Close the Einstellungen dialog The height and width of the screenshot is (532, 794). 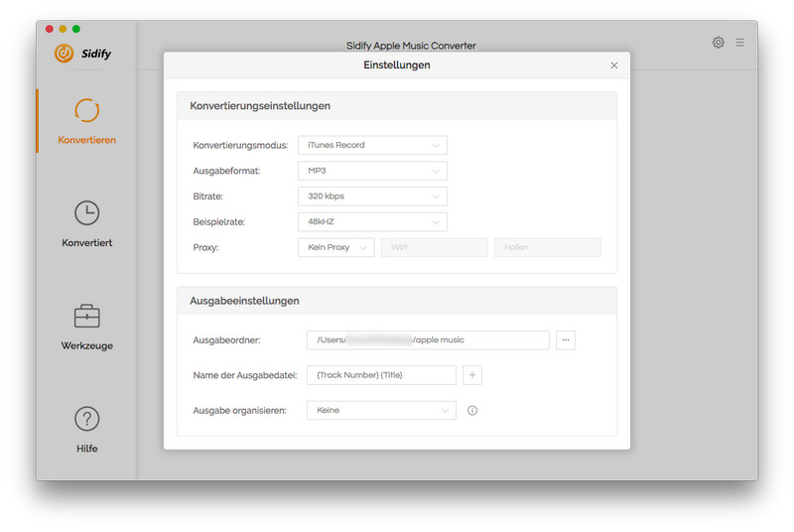tap(613, 66)
